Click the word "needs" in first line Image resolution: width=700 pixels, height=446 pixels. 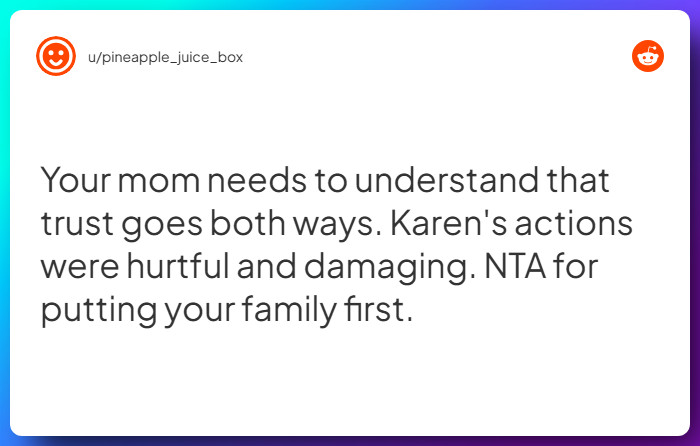[257, 180]
